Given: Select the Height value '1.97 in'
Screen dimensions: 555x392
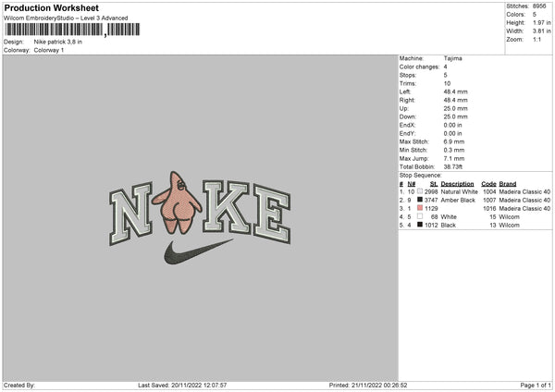Looking at the screenshot, I should pyautogui.click(x=542, y=22).
